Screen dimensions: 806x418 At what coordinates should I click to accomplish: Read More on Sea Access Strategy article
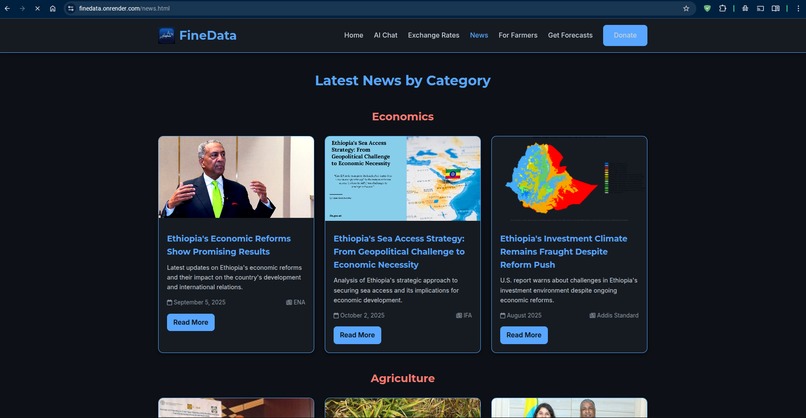coord(357,335)
